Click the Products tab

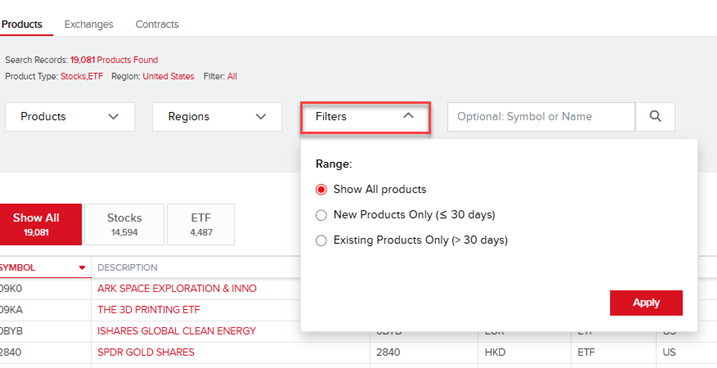(x=22, y=24)
